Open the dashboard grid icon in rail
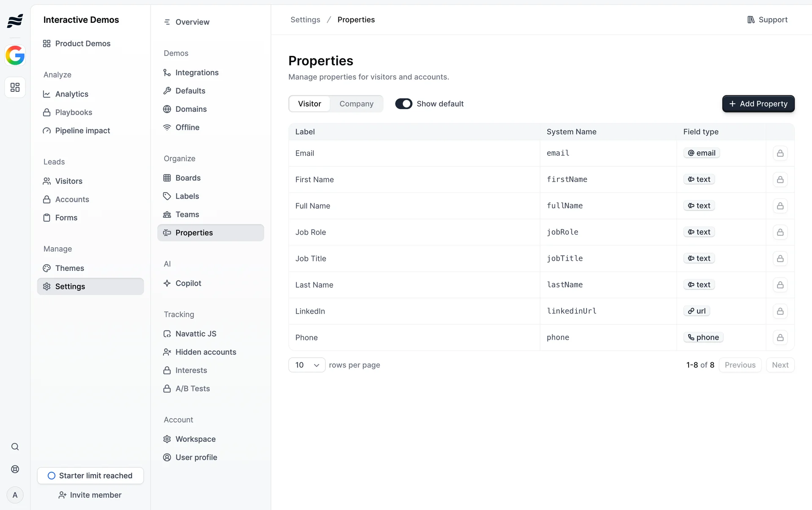The image size is (812, 510). [x=15, y=87]
